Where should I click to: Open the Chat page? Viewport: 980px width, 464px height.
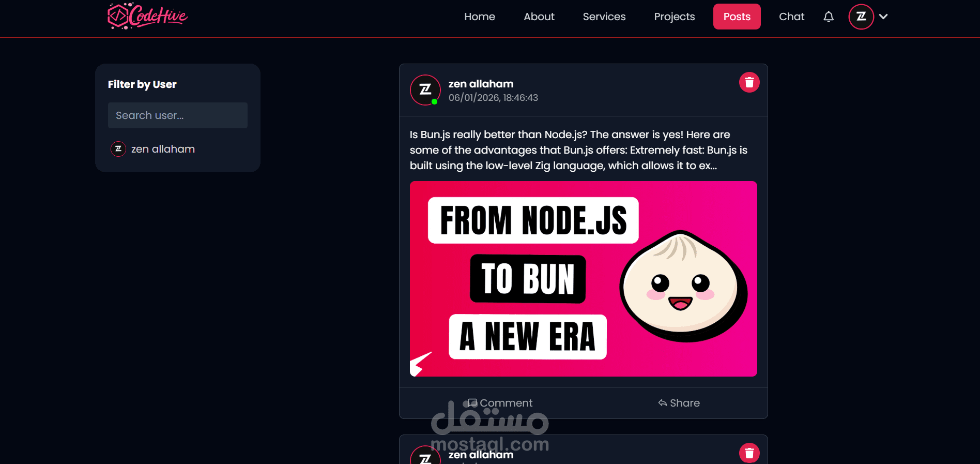pos(792,17)
